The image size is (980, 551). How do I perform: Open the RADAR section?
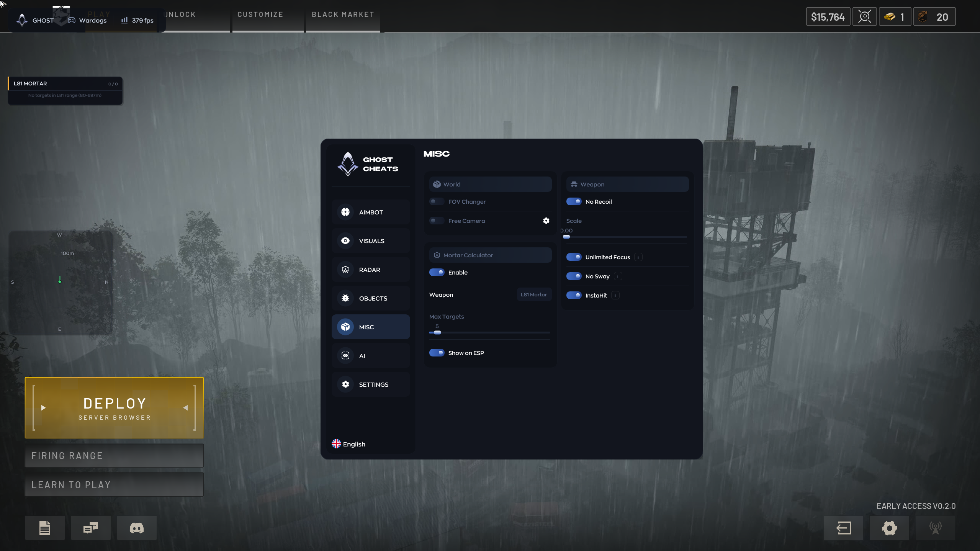[371, 269]
